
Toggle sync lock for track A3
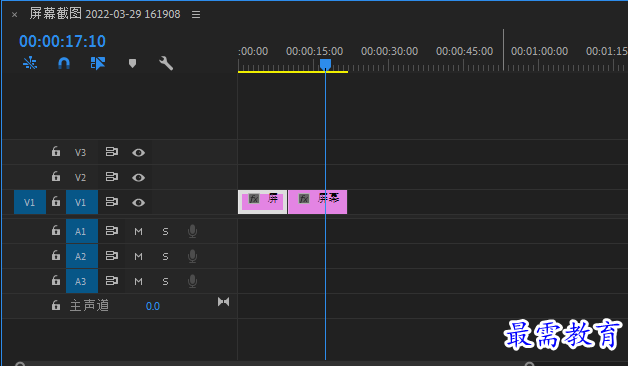(x=112, y=281)
